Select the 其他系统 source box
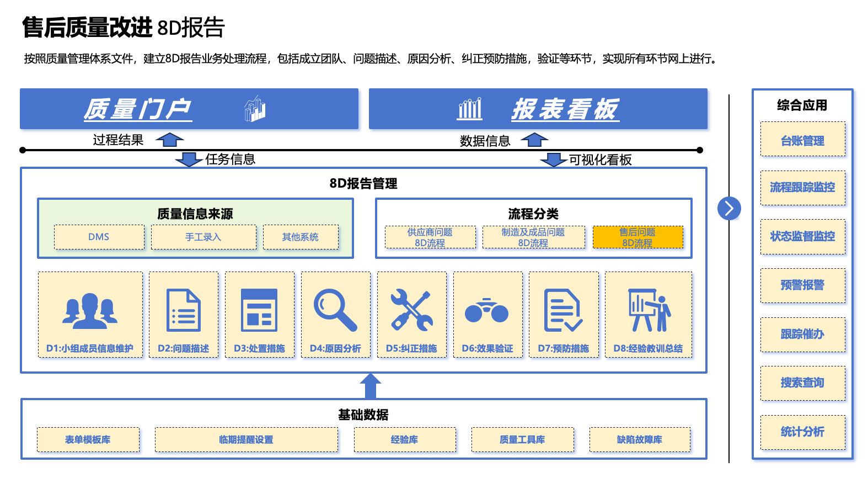Image resolution: width=868 pixels, height=489 pixels. coord(301,237)
